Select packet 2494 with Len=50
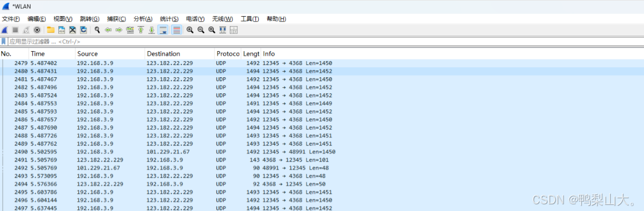Image resolution: width=644 pixels, height=211 pixels. coord(322,184)
